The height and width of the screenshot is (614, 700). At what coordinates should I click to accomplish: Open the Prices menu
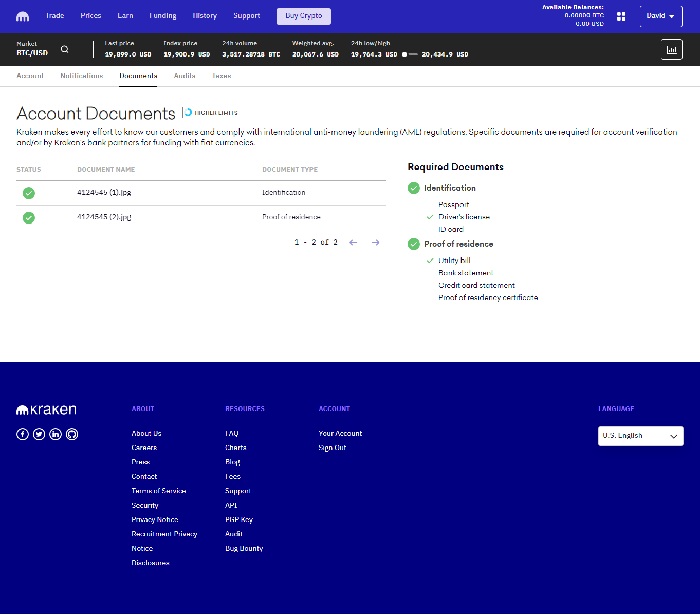(x=91, y=16)
